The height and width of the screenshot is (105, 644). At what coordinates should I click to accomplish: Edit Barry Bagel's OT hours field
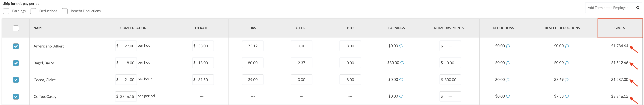(x=301, y=63)
